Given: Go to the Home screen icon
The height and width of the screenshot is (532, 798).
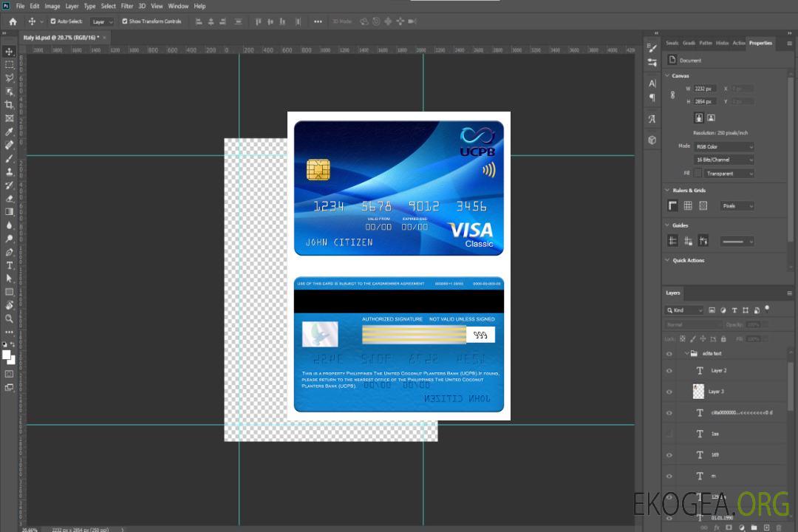Looking at the screenshot, I should (13, 21).
